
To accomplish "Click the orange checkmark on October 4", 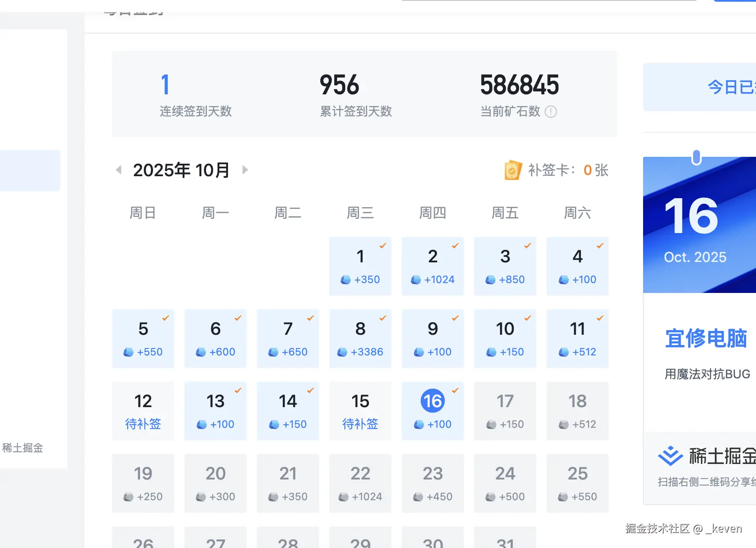I will coord(600,246).
